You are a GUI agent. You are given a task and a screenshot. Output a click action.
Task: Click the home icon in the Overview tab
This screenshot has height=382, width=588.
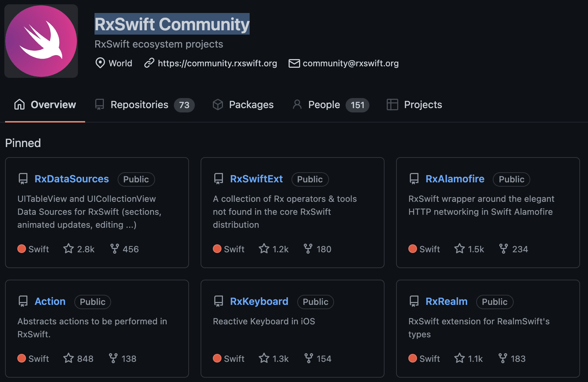[x=19, y=105]
